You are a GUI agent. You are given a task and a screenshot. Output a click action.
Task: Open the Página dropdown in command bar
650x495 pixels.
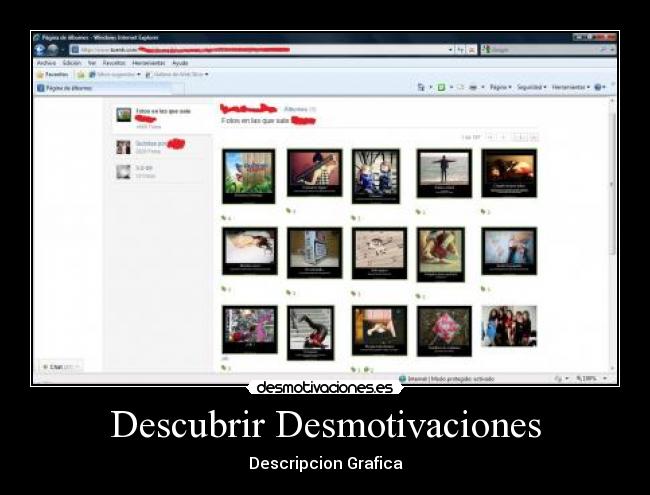501,87
